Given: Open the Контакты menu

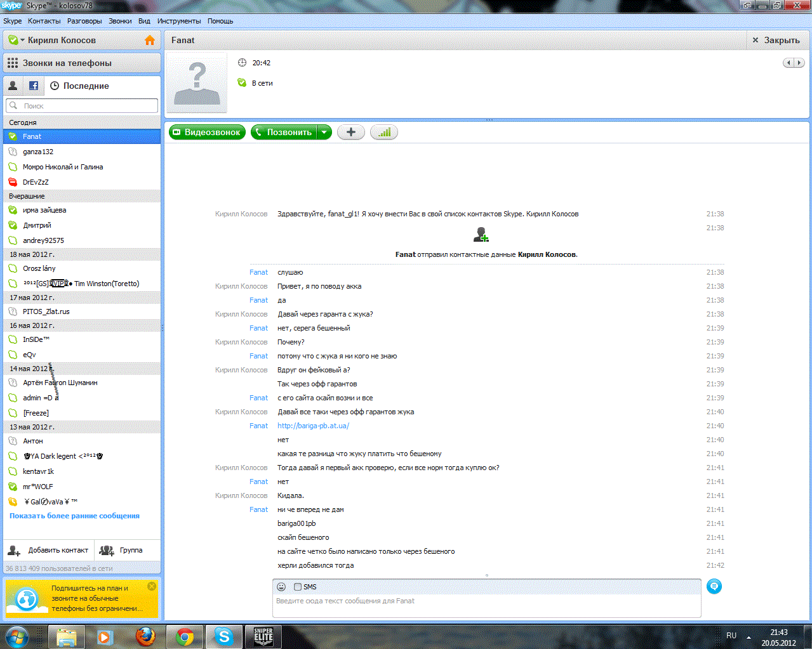Looking at the screenshot, I should 44,21.
